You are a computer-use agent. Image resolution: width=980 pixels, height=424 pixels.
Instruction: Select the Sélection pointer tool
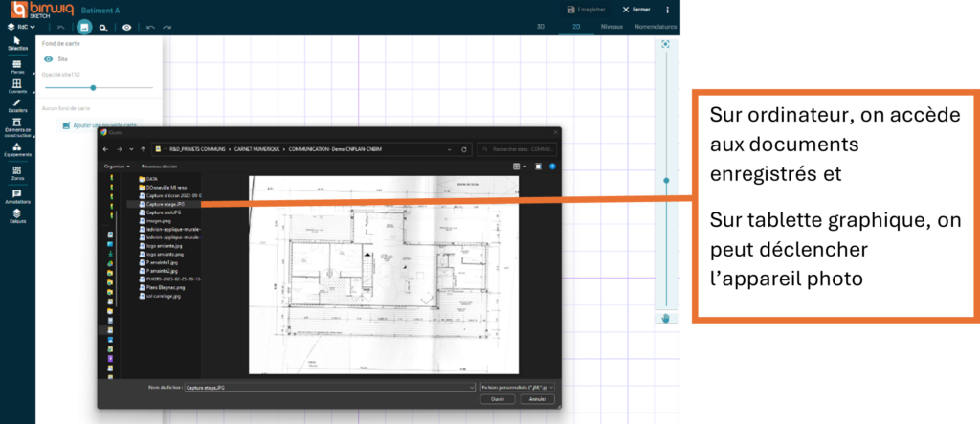[17, 44]
